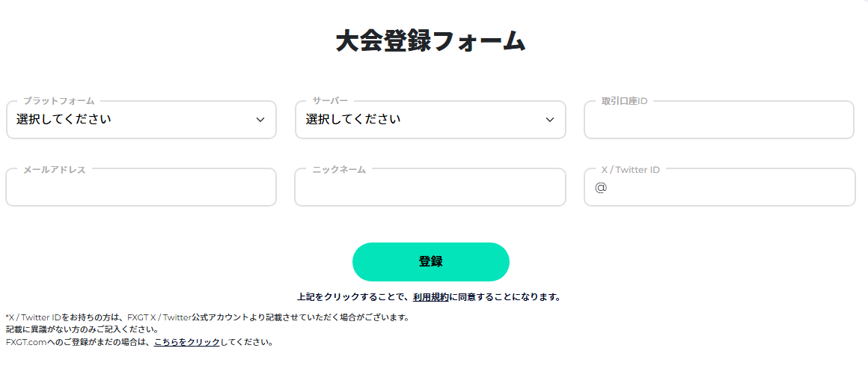Click the 取引口座ID field label

coord(624,100)
